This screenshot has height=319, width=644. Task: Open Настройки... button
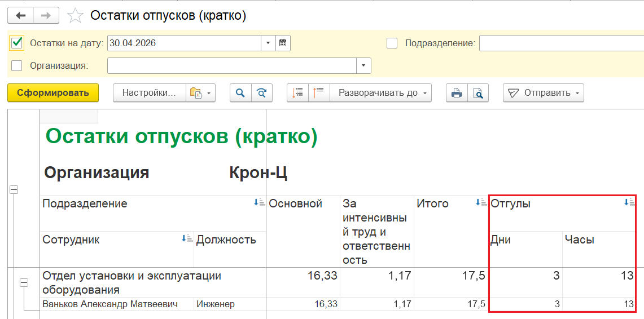coord(150,93)
